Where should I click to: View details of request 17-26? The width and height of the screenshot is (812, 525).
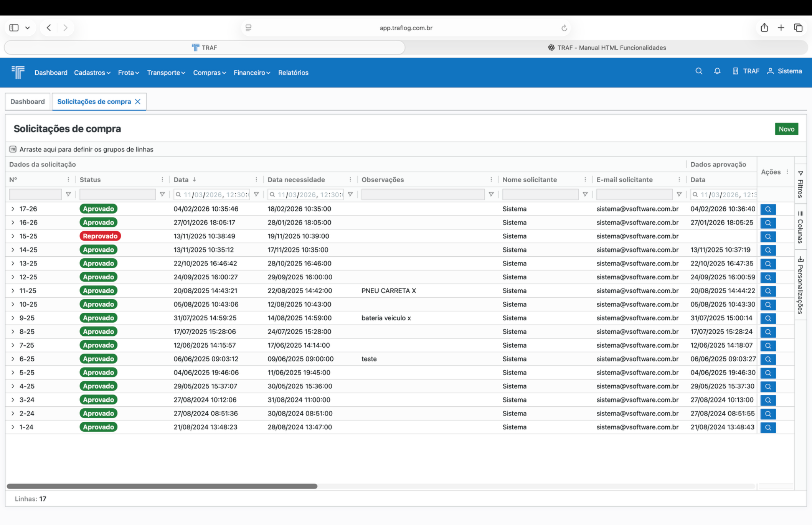(x=768, y=209)
